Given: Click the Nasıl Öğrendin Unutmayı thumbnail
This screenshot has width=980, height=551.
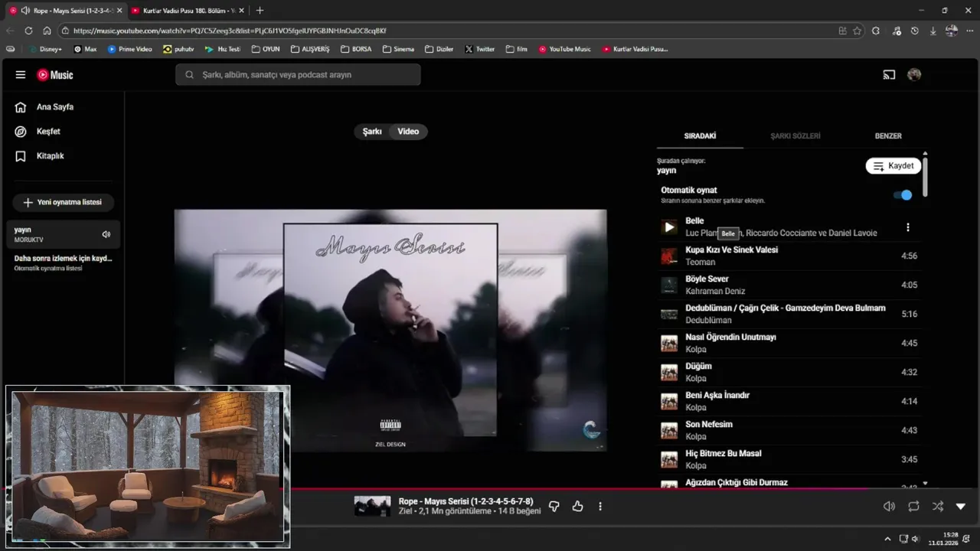Looking at the screenshot, I should tap(669, 344).
